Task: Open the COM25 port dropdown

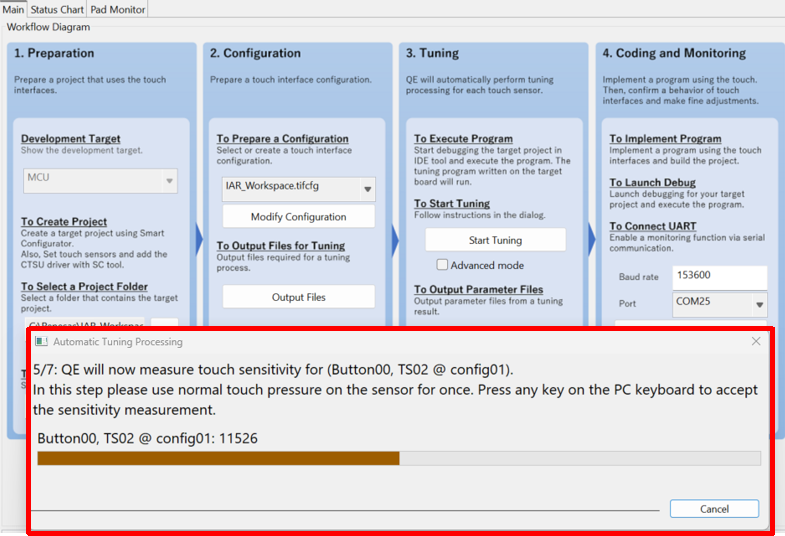Action: (759, 304)
